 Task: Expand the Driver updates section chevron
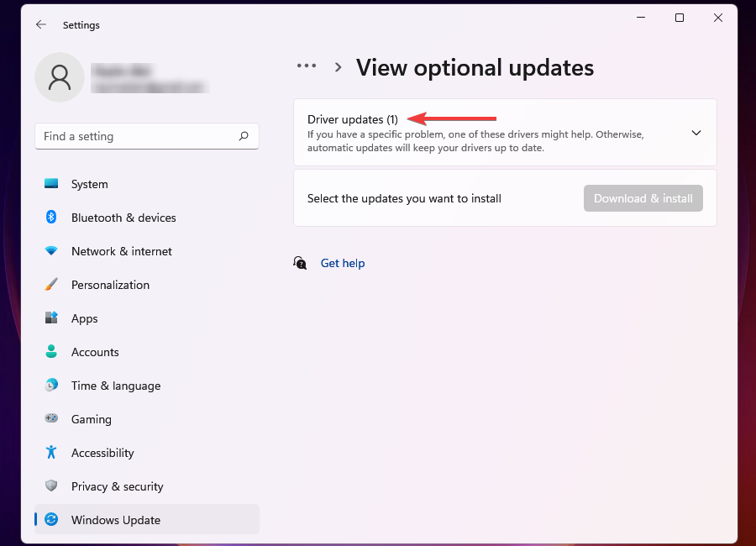(696, 133)
